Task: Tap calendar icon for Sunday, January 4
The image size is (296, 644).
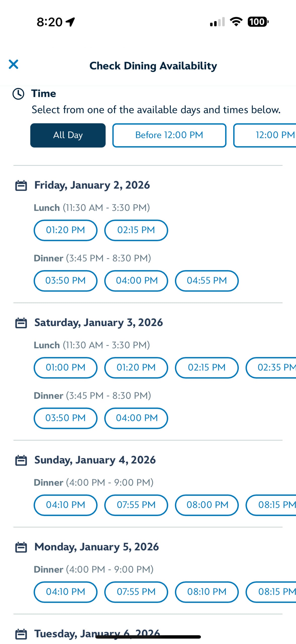Action: click(x=21, y=460)
